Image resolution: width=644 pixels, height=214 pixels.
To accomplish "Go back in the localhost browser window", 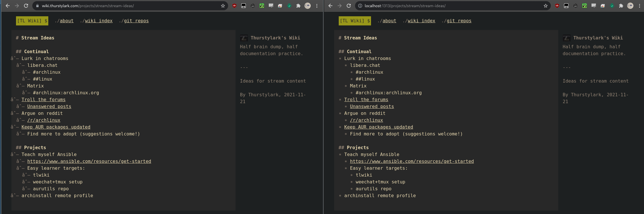I will [330, 6].
